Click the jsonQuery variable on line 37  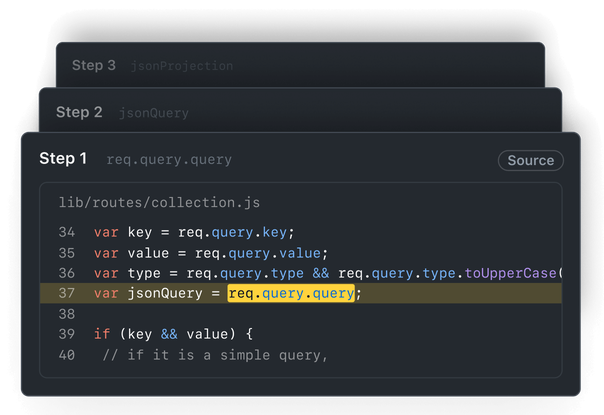[x=165, y=293]
